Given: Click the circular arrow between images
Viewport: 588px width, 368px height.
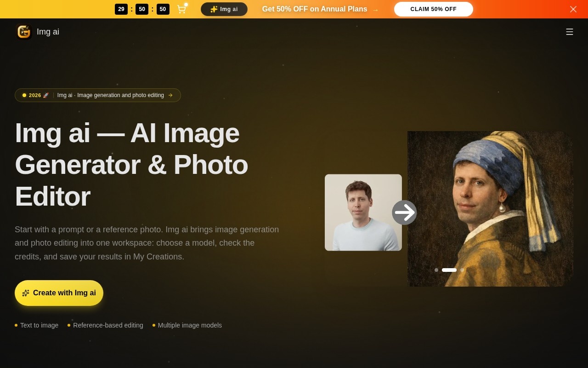Looking at the screenshot, I should (404, 213).
